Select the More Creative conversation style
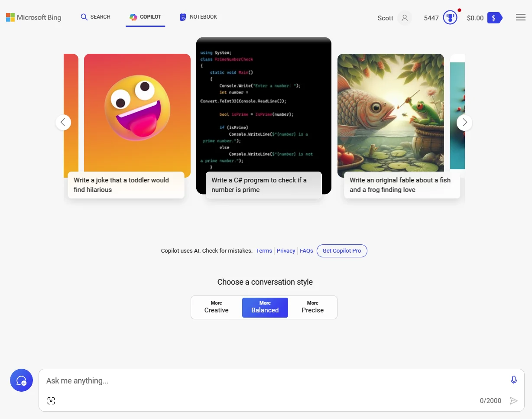This screenshot has width=532, height=419. click(x=216, y=307)
